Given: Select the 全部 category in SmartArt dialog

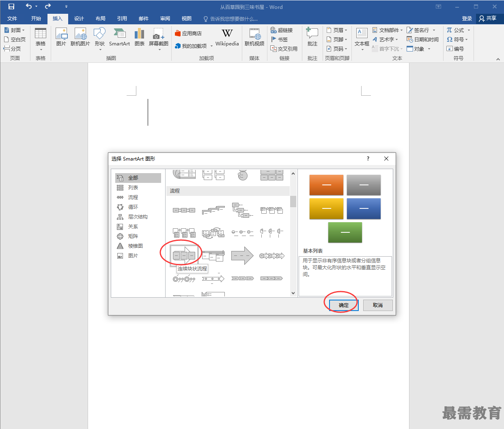Looking at the screenshot, I should pos(138,178).
